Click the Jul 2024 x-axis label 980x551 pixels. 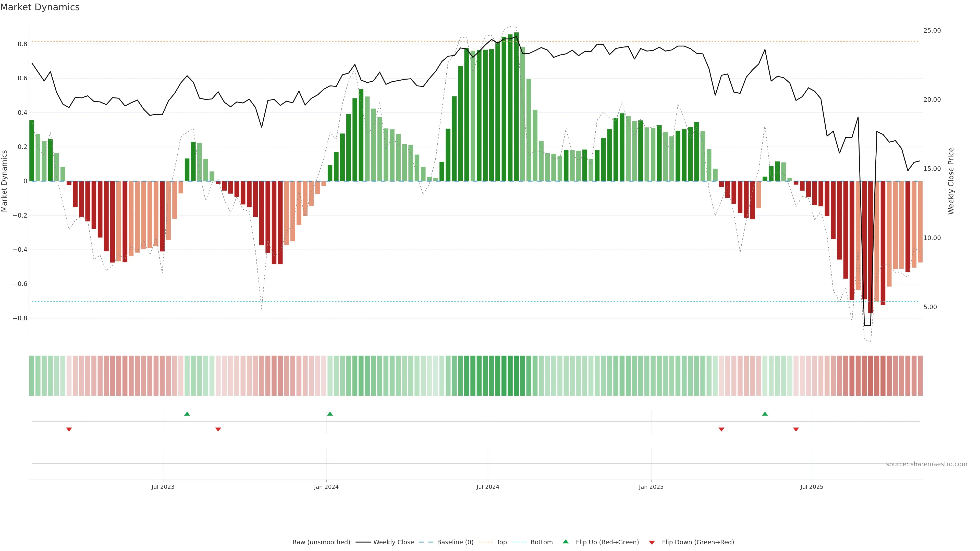pyautogui.click(x=488, y=487)
